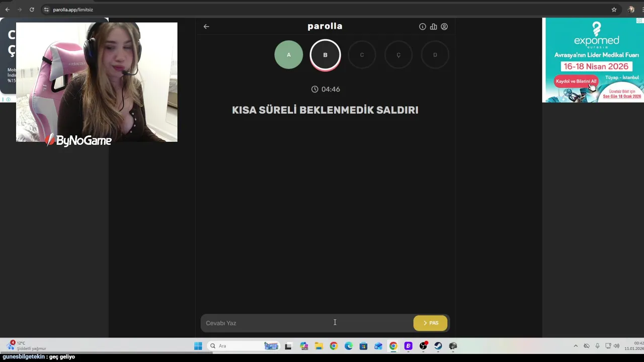The image size is (644, 362).
Task: Expand the hidden system tray icons
Action: coord(576,346)
